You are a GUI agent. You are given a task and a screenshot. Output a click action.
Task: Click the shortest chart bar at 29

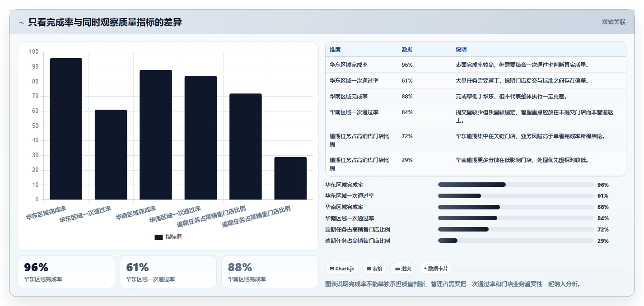(x=290, y=178)
